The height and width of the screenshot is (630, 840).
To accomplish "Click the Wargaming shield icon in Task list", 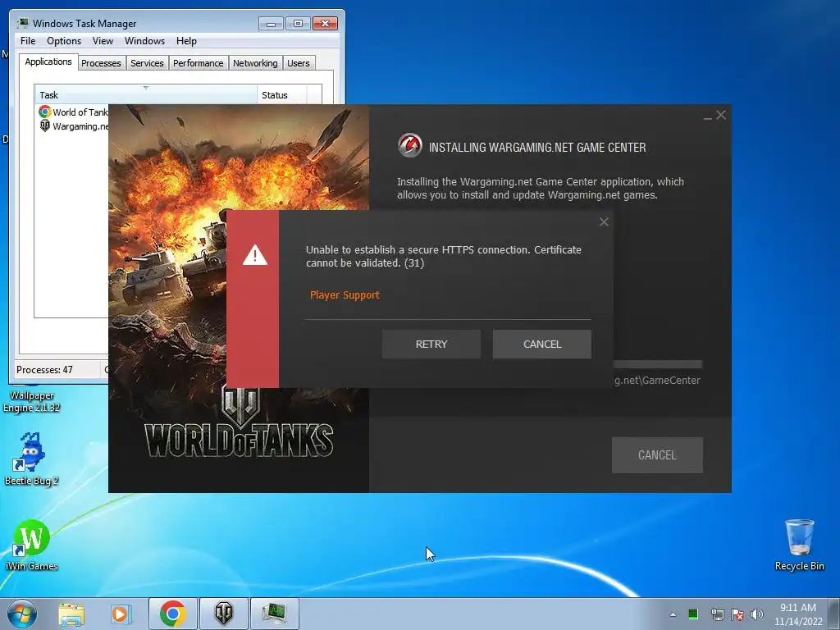I will (45, 126).
